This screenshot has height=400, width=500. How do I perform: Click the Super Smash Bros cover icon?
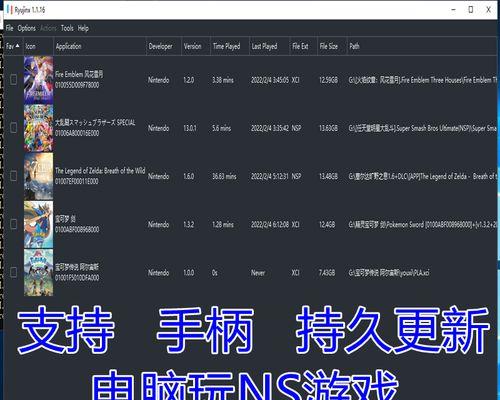tap(38, 128)
